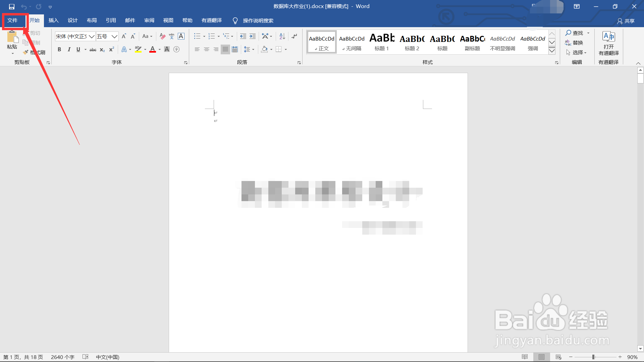Click the sort A-Z icon
The height and width of the screenshot is (362, 644).
click(282, 36)
